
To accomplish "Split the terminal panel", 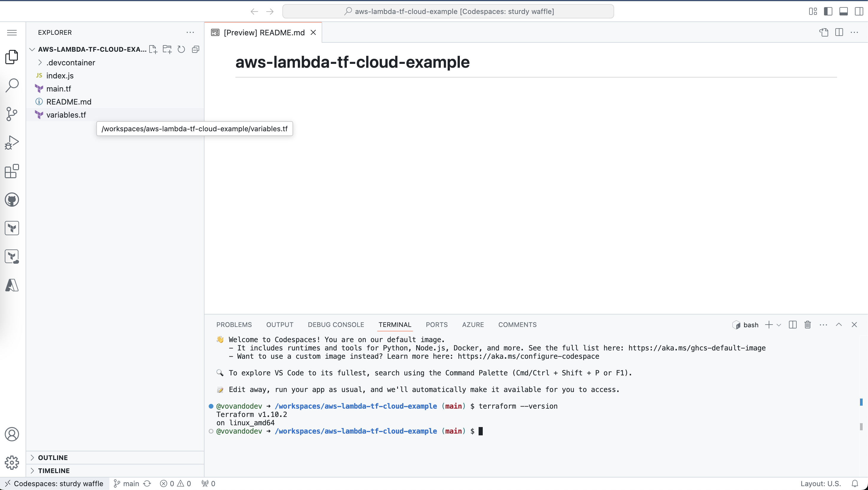I will pos(793,325).
